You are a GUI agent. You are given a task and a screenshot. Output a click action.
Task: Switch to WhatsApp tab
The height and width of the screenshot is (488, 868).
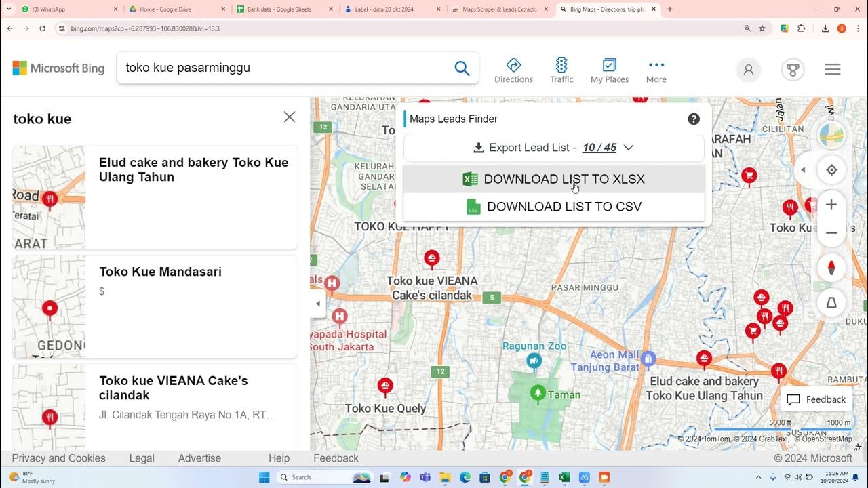pos(68,9)
